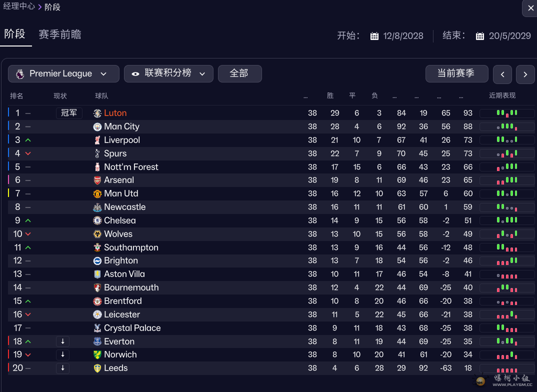The width and height of the screenshot is (537, 392).
Task: Open the 联赛积分榜 view dropdown
Action: coord(168,73)
